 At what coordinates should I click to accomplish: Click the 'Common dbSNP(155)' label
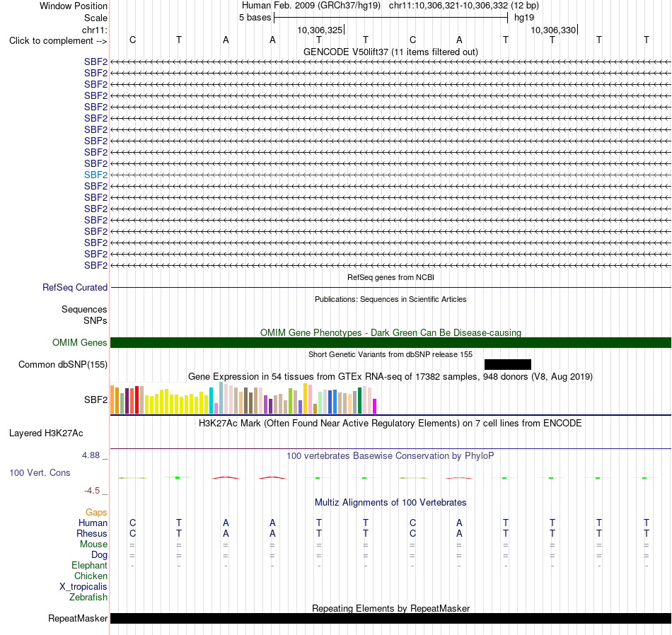coord(62,365)
